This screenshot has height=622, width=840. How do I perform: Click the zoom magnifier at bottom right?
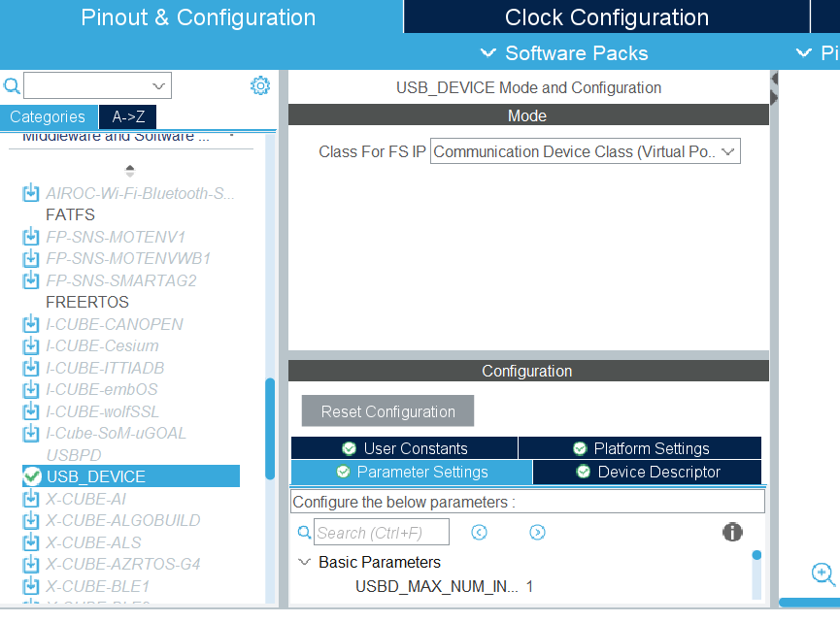pos(822,573)
